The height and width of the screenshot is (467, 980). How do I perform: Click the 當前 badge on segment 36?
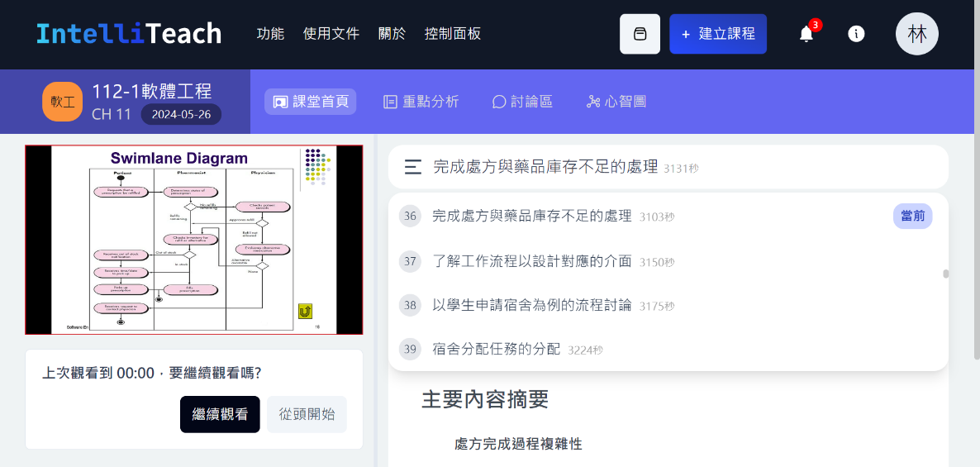pyautogui.click(x=912, y=217)
